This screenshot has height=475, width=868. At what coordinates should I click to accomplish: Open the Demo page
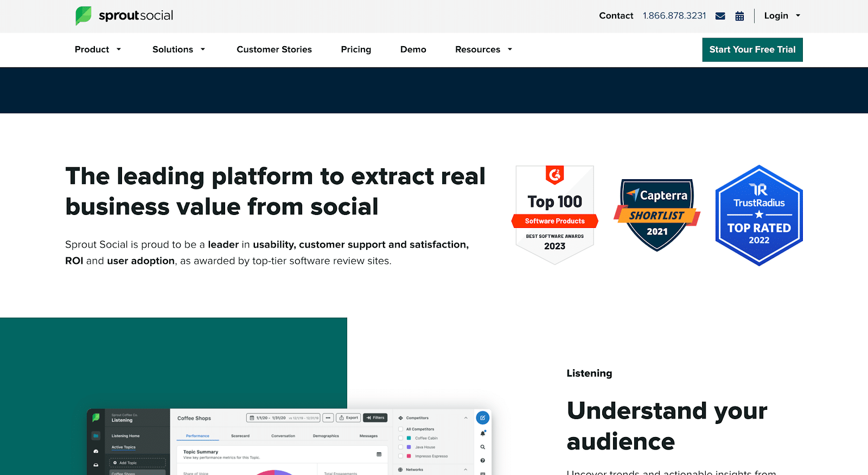[x=413, y=49]
